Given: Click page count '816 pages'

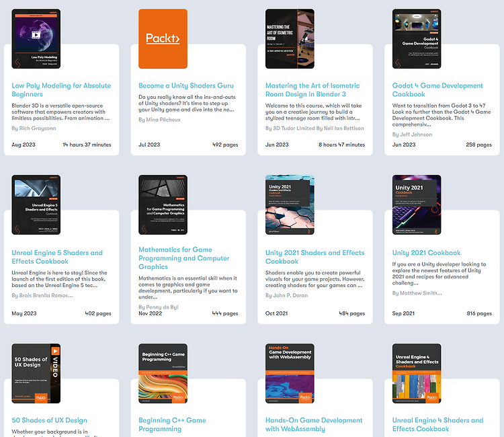Looking at the screenshot, I should click(479, 313).
